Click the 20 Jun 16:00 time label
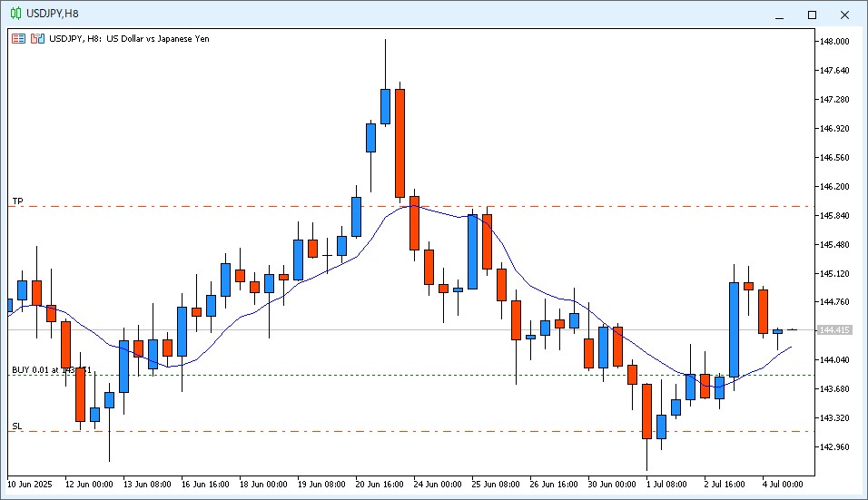Image resolution: width=868 pixels, height=500 pixels. [380, 485]
